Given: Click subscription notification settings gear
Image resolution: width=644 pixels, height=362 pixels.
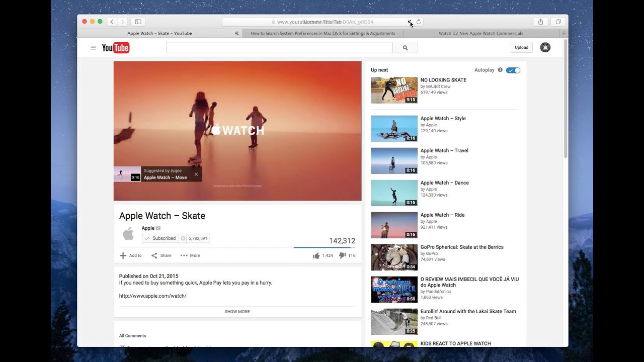Looking at the screenshot, I should (183, 238).
